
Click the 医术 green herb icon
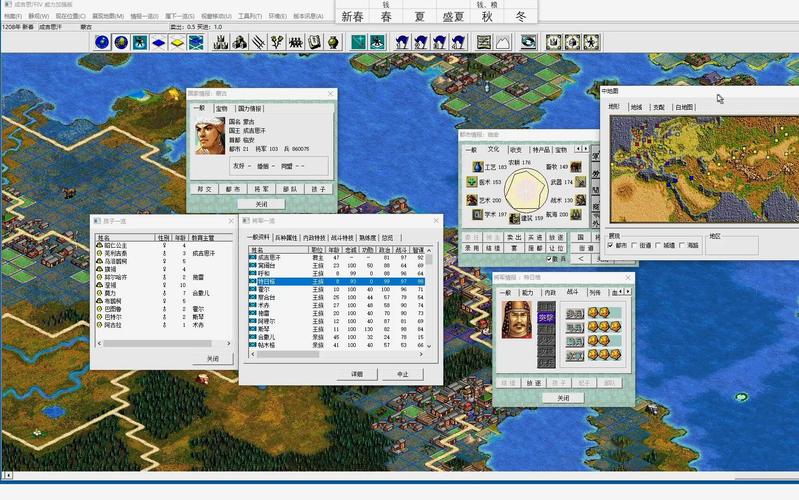[472, 181]
